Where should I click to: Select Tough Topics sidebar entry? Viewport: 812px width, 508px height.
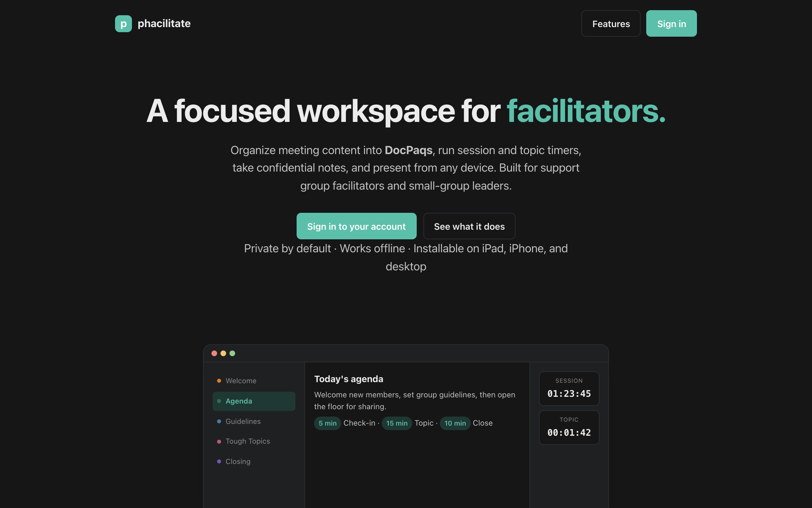254,441
